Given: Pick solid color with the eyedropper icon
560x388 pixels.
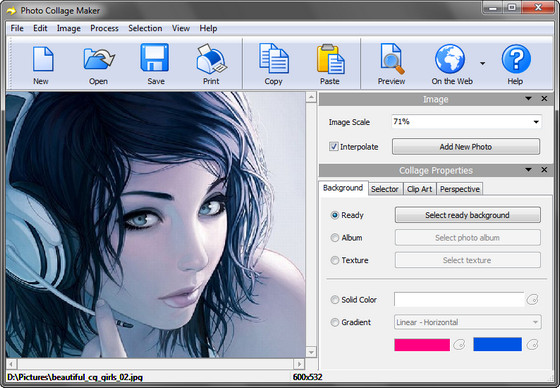Looking at the screenshot, I should pos(532,299).
